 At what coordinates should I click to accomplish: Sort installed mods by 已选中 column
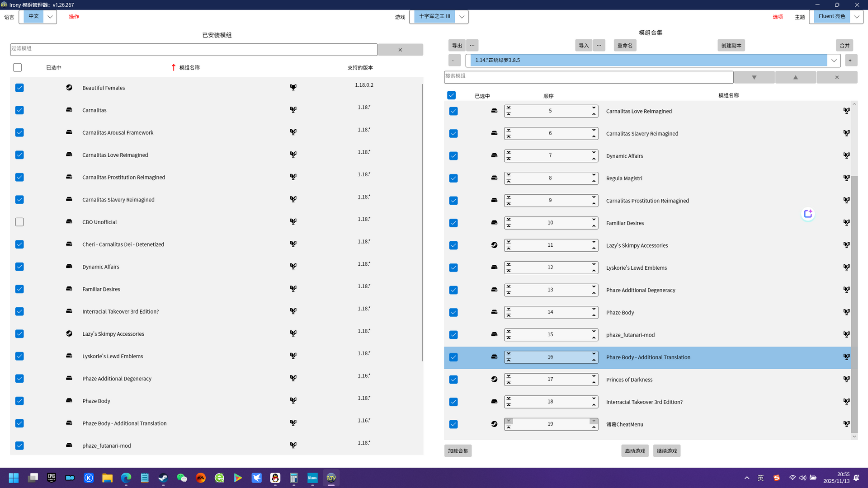[x=54, y=67]
